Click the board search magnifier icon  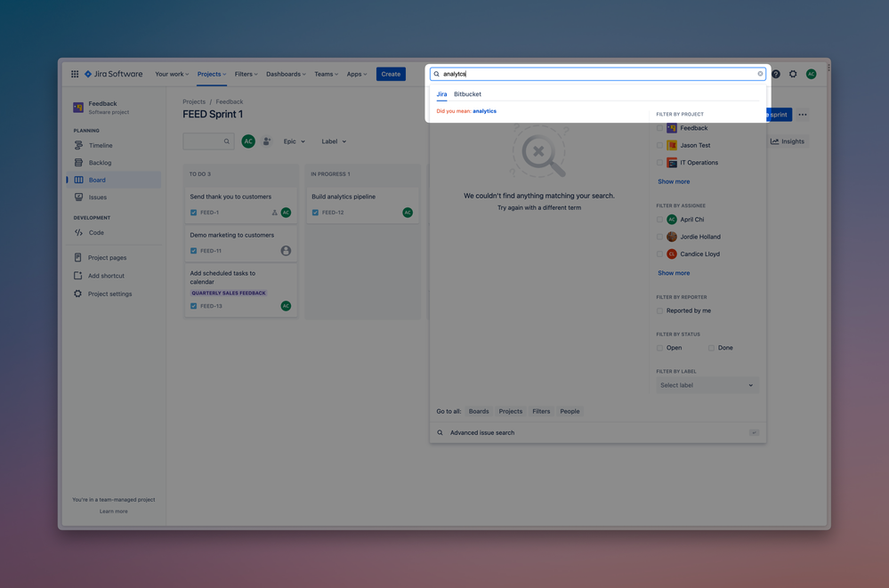pos(227,141)
